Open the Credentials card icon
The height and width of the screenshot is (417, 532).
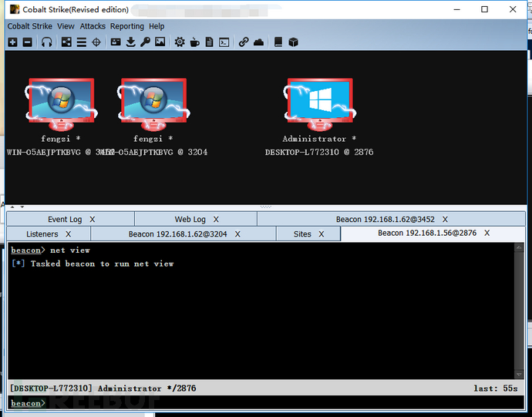(116, 42)
